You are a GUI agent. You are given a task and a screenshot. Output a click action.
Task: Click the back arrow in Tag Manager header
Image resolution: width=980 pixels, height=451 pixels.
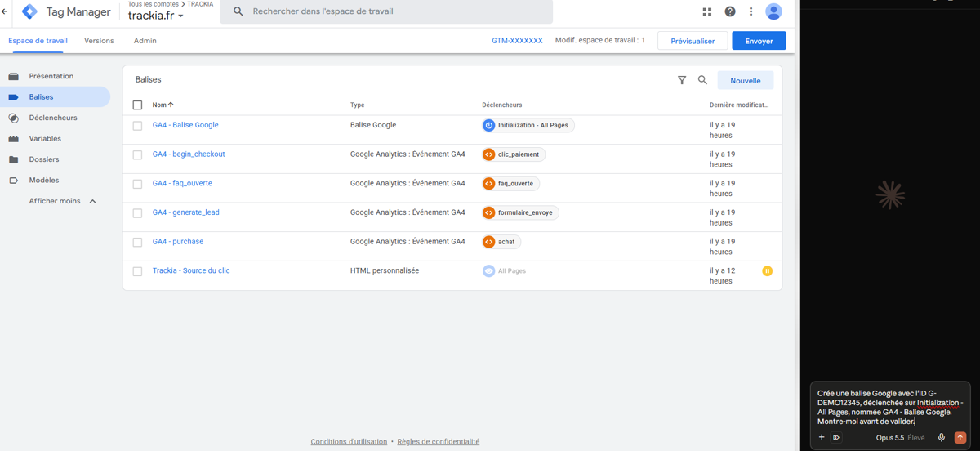pyautogui.click(x=5, y=11)
